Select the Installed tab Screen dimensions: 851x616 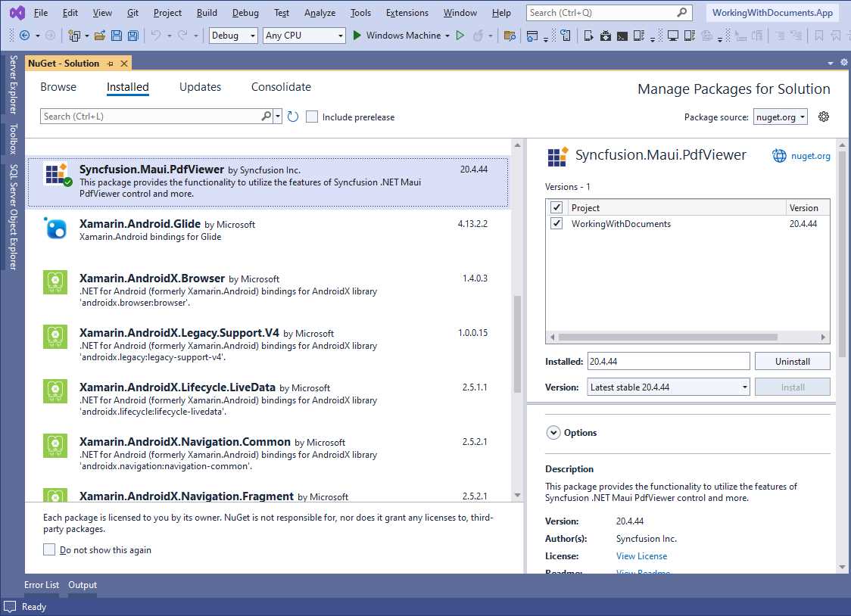pyautogui.click(x=127, y=87)
